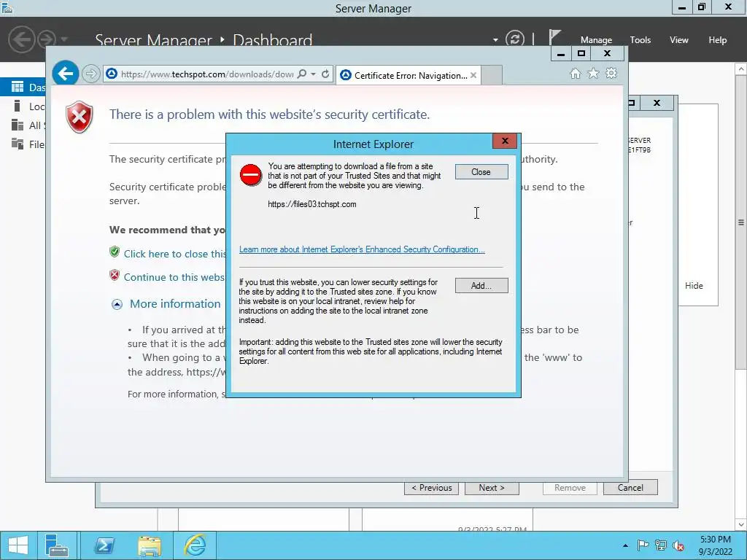Click the Action Center flag in system tray

tap(643, 545)
